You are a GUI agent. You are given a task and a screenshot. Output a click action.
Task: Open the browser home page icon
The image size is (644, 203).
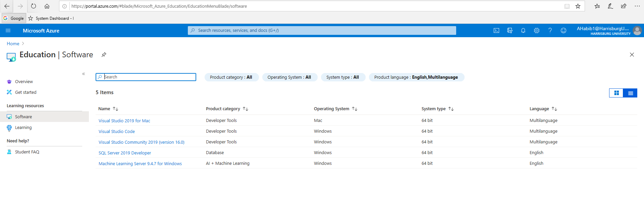coord(47,6)
